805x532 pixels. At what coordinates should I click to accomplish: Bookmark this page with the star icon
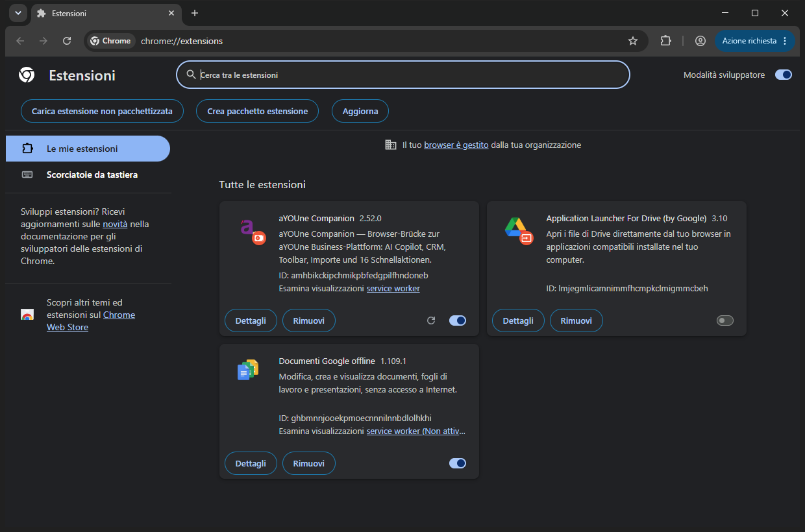click(633, 41)
